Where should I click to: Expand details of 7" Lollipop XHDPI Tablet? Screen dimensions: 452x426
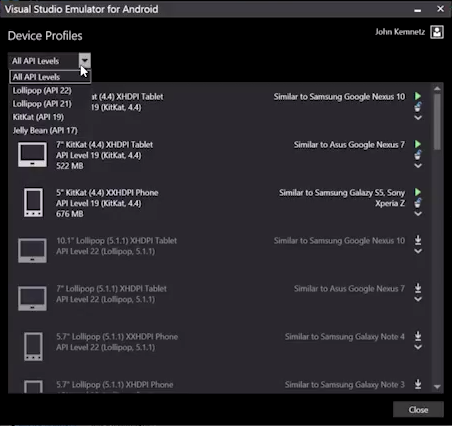click(418, 299)
